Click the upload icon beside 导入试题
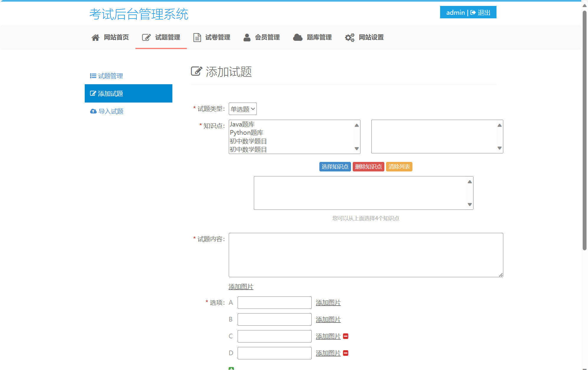 click(93, 111)
